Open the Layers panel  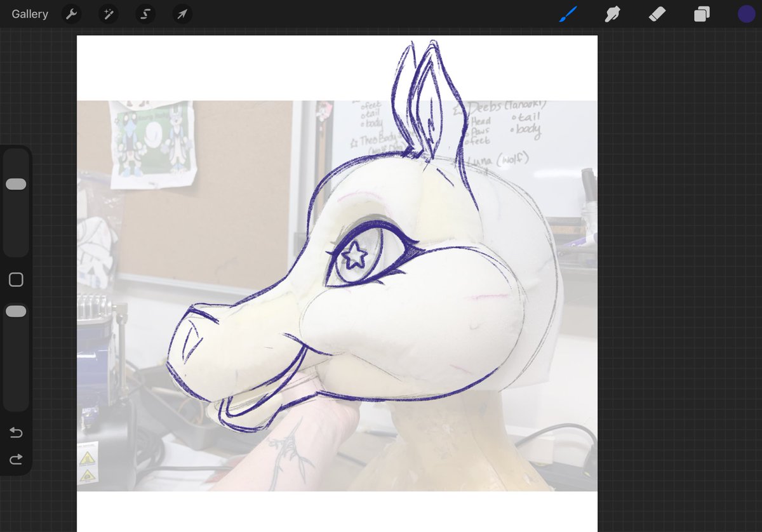point(702,14)
